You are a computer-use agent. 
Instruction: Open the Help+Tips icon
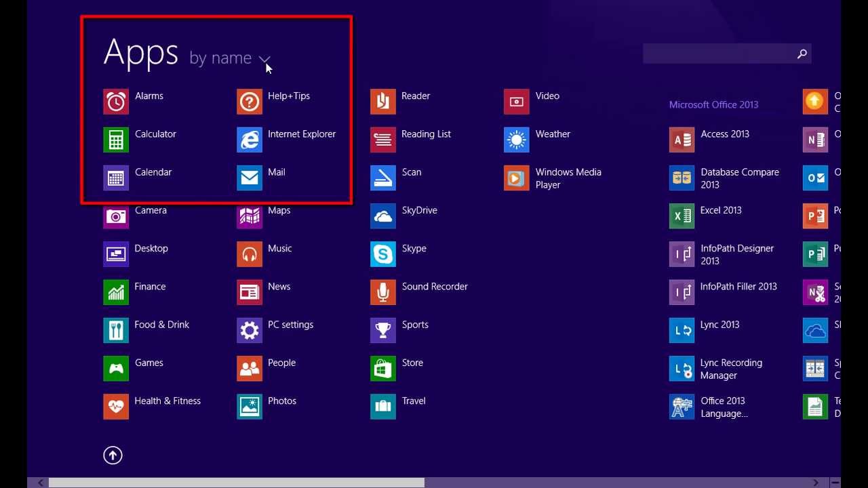[250, 102]
